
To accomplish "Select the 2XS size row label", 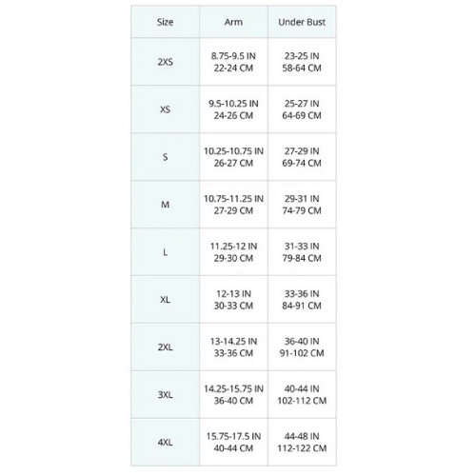I will point(165,62).
